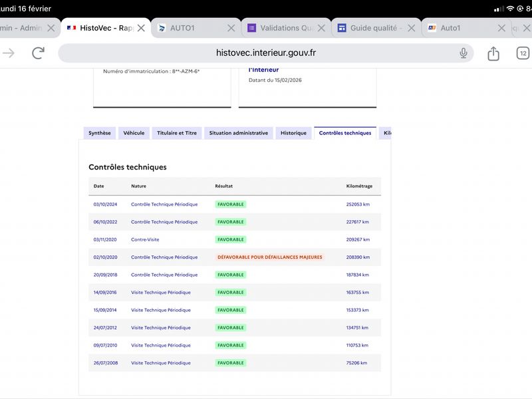Image resolution: width=532 pixels, height=399 pixels.
Task: Tap the forward navigation arrow
Action: tap(9, 53)
